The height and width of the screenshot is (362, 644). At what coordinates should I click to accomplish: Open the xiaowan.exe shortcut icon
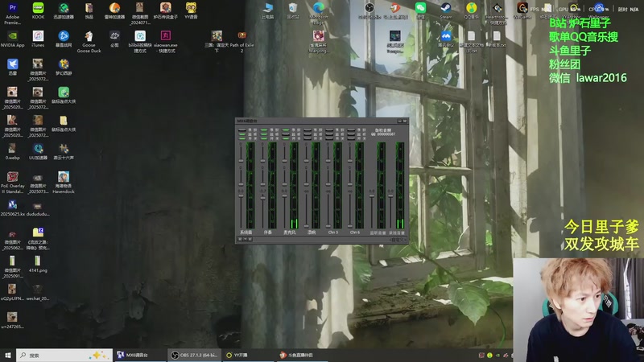pyautogui.click(x=166, y=42)
